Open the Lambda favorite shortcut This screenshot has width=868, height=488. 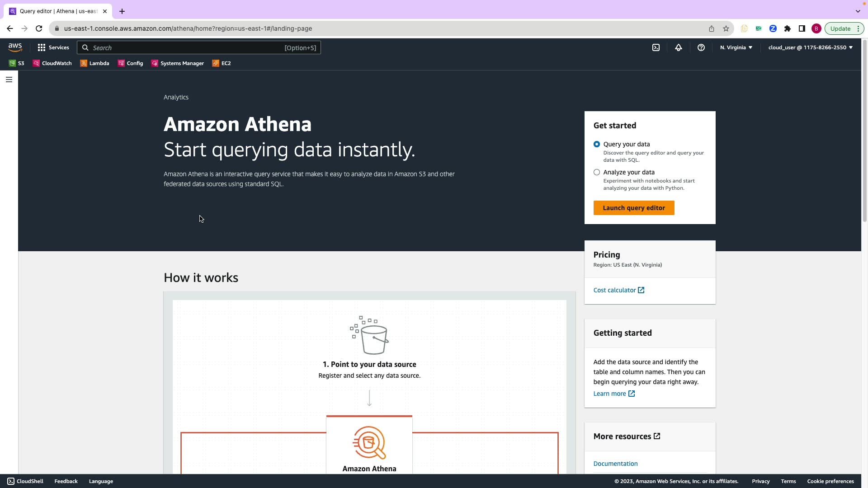tap(95, 63)
